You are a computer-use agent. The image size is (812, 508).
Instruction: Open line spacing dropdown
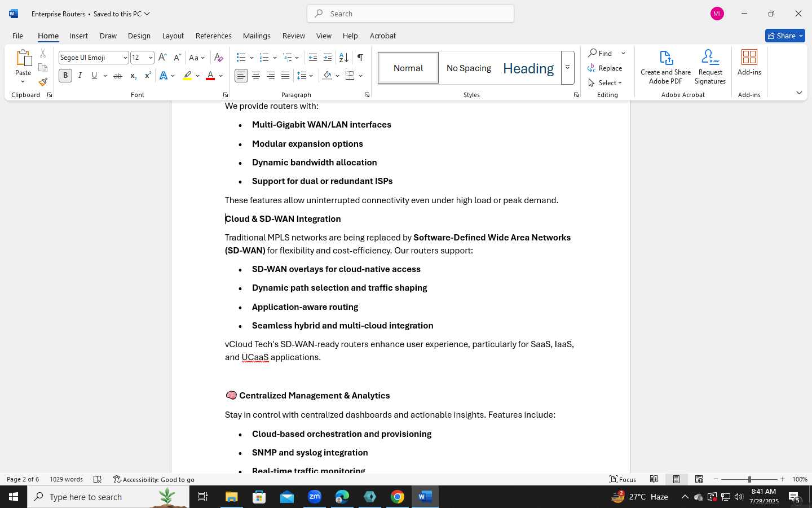click(x=305, y=76)
